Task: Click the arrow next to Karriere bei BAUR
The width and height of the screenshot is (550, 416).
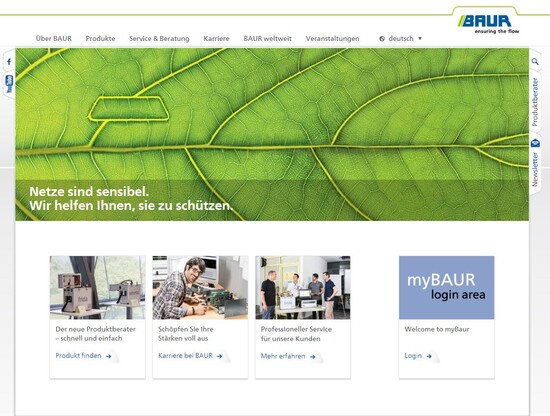Action: (x=220, y=356)
